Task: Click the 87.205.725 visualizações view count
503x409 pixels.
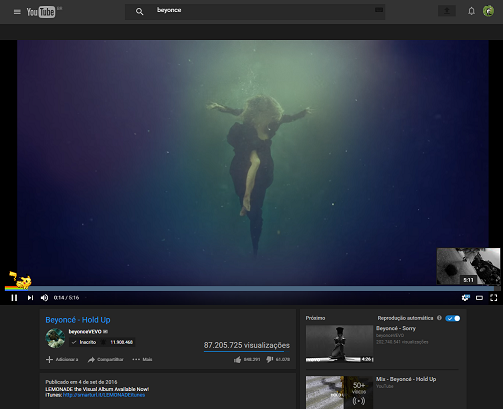Action: pos(247,345)
